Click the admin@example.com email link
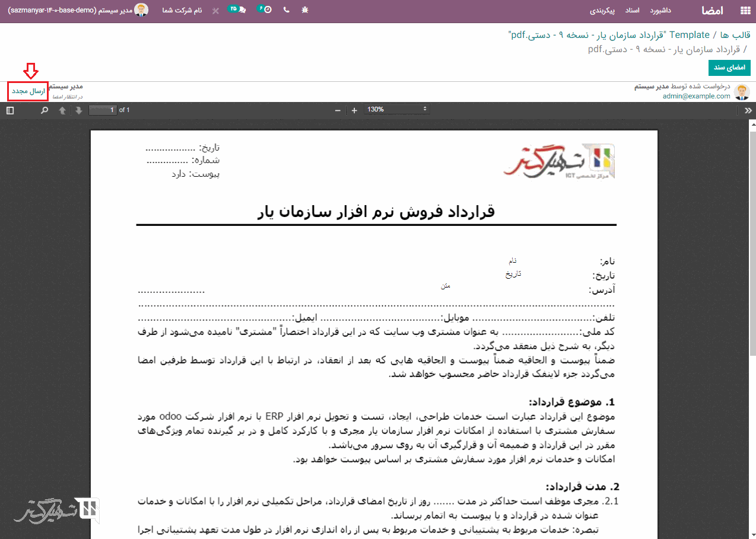 click(697, 96)
